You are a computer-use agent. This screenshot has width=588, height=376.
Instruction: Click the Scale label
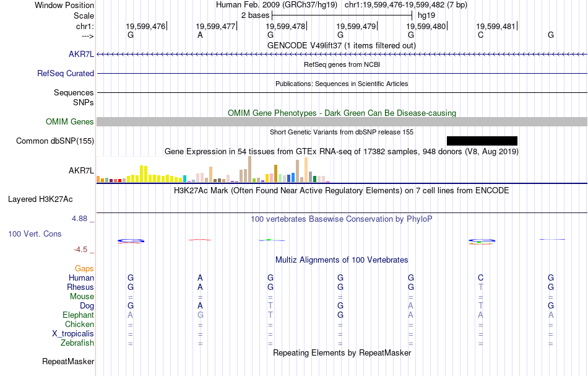click(84, 15)
